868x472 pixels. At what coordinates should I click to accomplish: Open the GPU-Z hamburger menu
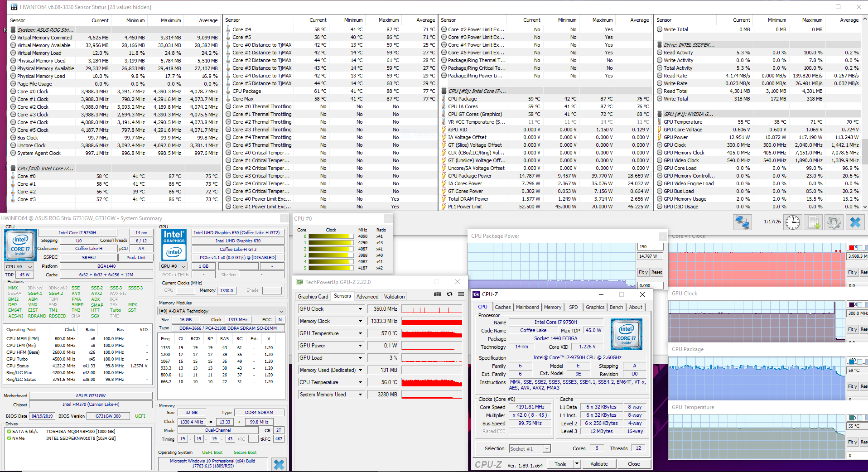[x=461, y=294]
